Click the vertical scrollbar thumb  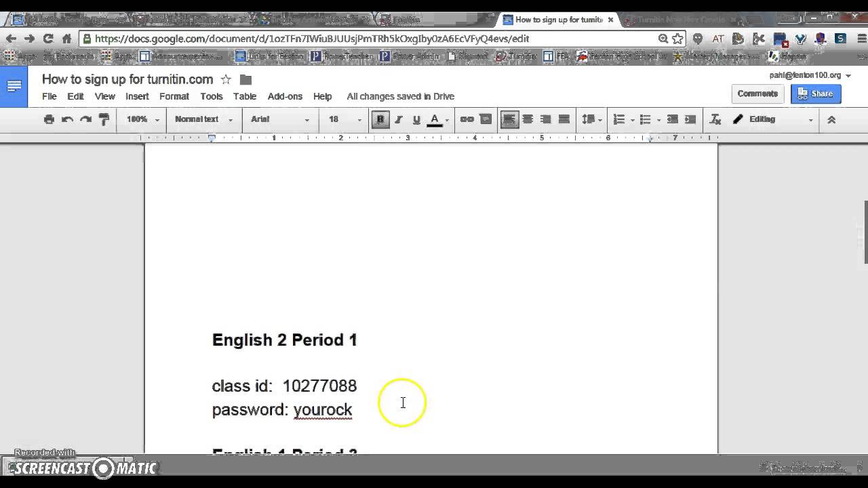click(865, 232)
